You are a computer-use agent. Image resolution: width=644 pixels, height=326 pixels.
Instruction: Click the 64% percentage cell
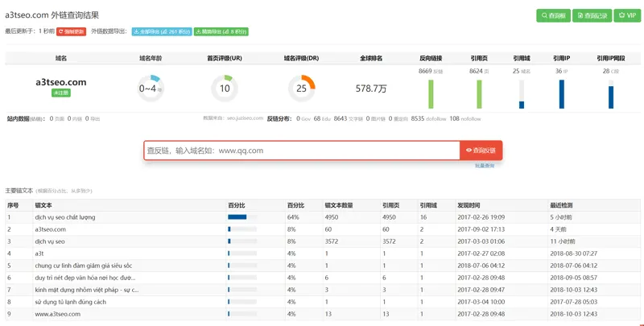(x=293, y=217)
